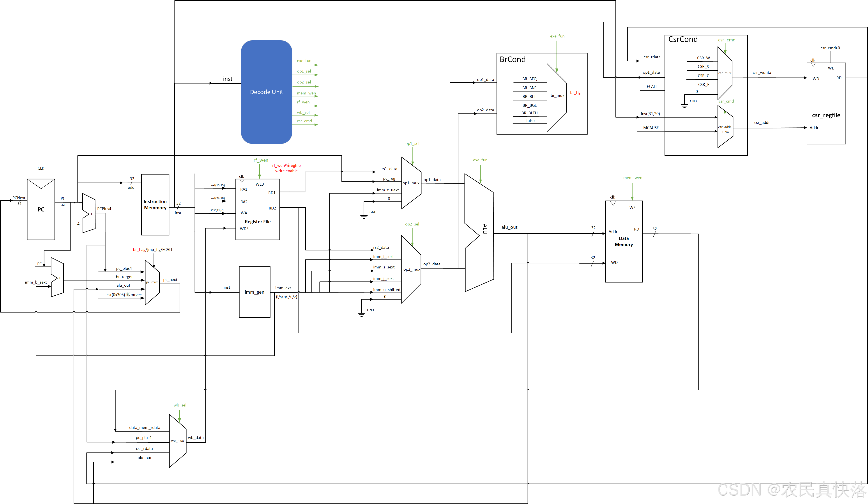Click the red br_flg output label
This screenshot has width=868, height=504.
pos(575,92)
